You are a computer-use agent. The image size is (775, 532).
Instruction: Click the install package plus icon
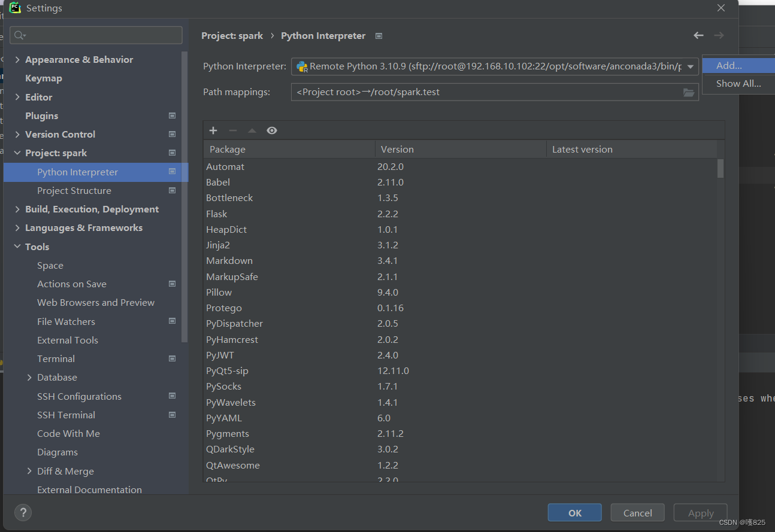click(x=213, y=130)
